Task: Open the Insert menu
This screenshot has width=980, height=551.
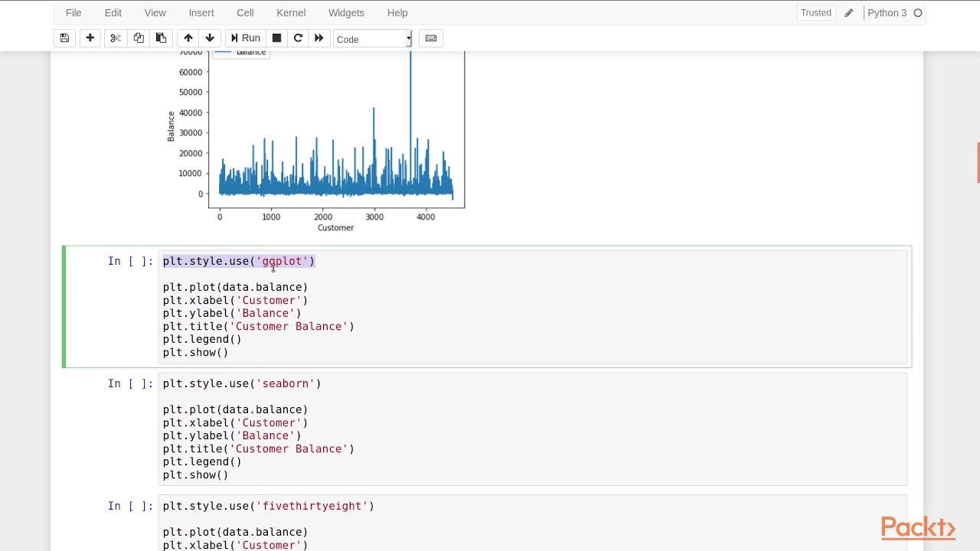Action: pos(201,13)
